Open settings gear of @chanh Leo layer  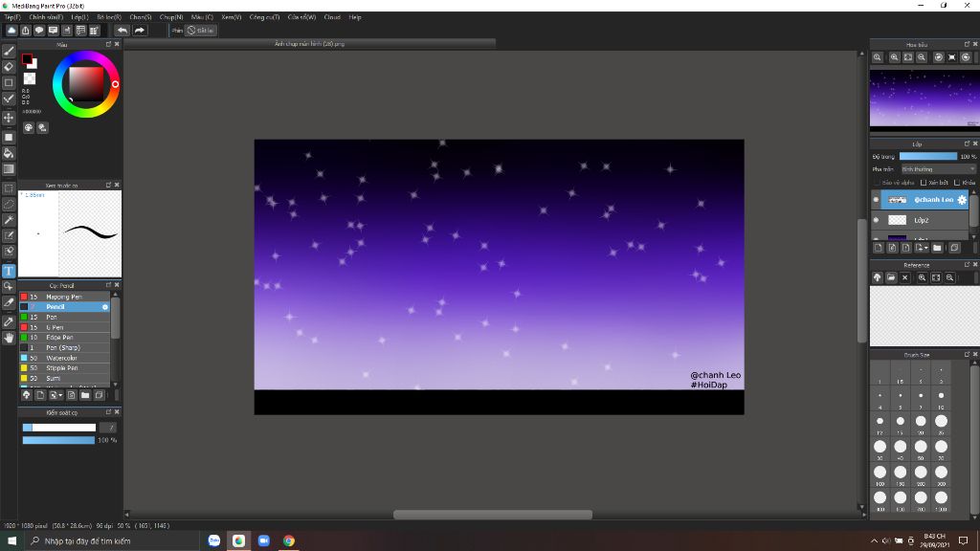click(962, 200)
